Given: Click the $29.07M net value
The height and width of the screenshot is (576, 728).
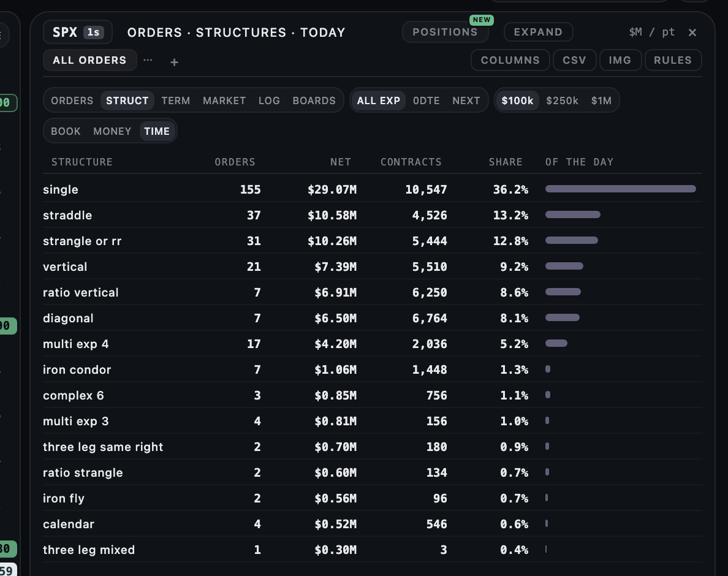Looking at the screenshot, I should pos(332,189).
